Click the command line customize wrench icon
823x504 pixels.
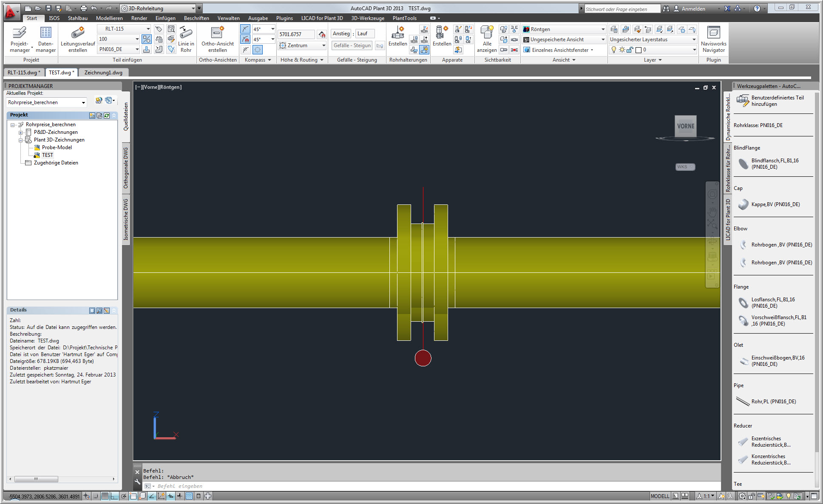(x=137, y=482)
